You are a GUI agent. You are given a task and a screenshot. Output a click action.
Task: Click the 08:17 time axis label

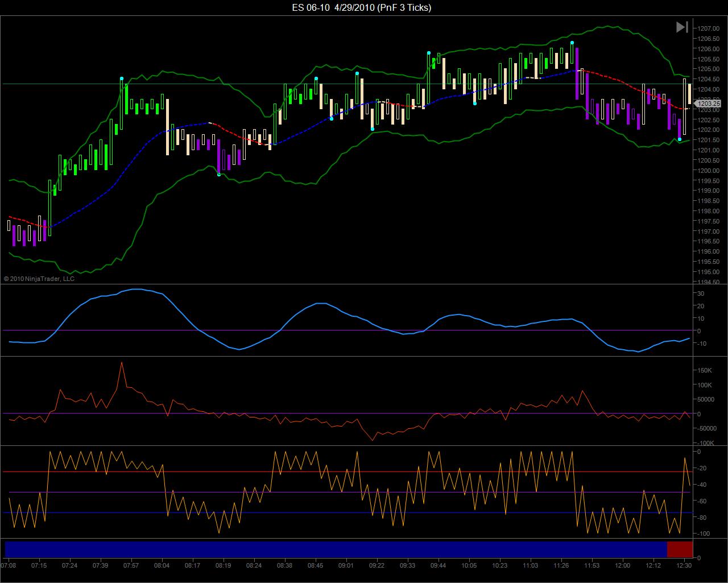click(x=193, y=565)
